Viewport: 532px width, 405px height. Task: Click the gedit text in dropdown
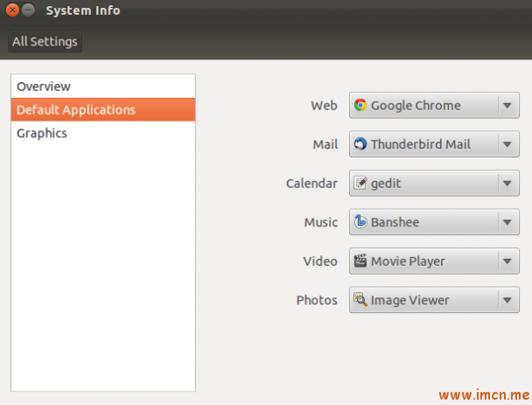click(386, 184)
